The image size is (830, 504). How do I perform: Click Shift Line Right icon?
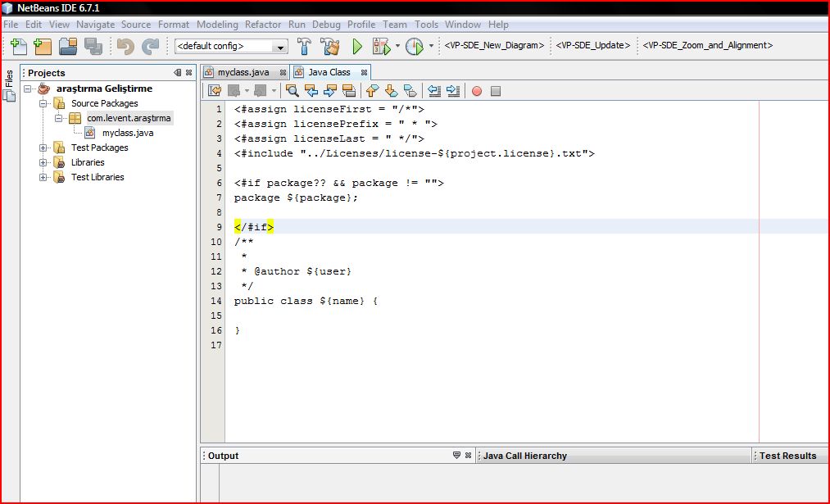tap(453, 90)
